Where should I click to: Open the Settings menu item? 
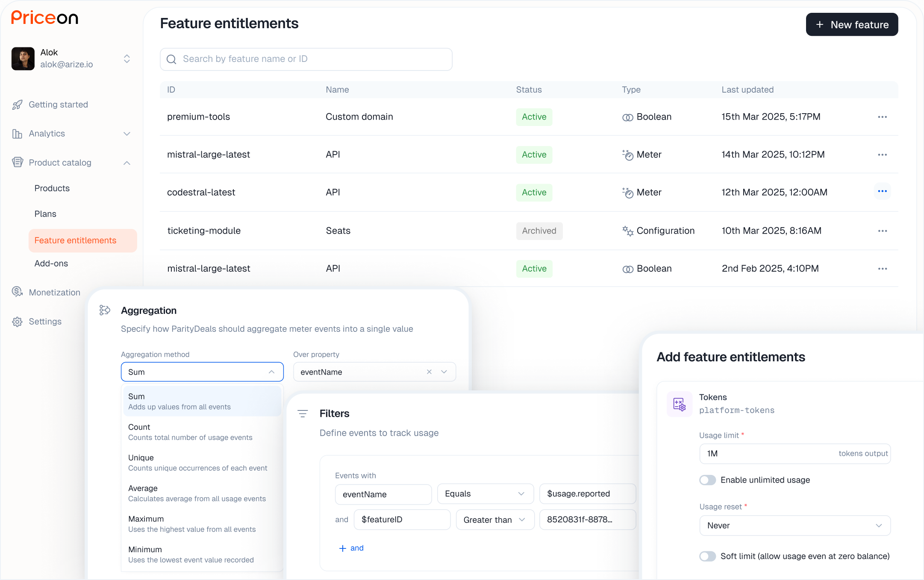[x=45, y=322]
